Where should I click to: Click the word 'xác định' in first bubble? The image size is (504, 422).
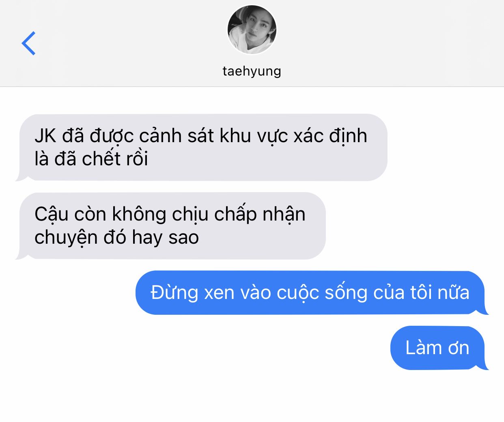pos(330,136)
